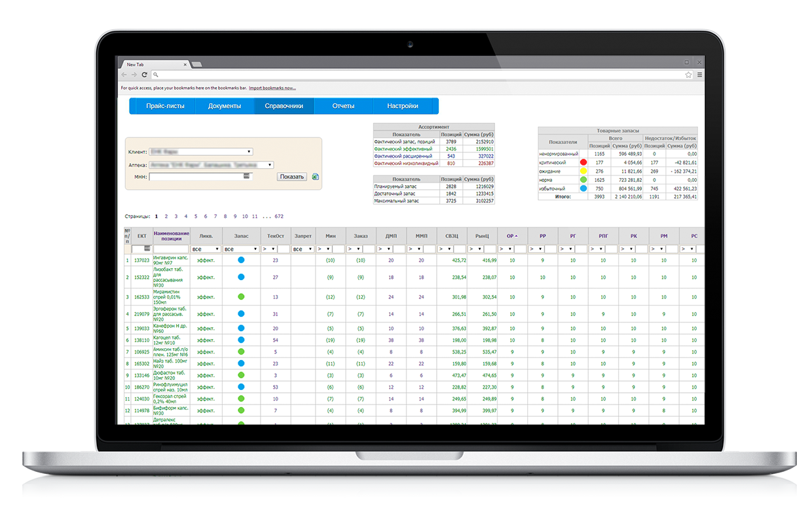This screenshot has height=521, width=812.
Task: Bookmark this page using the star icon
Action: 688,75
